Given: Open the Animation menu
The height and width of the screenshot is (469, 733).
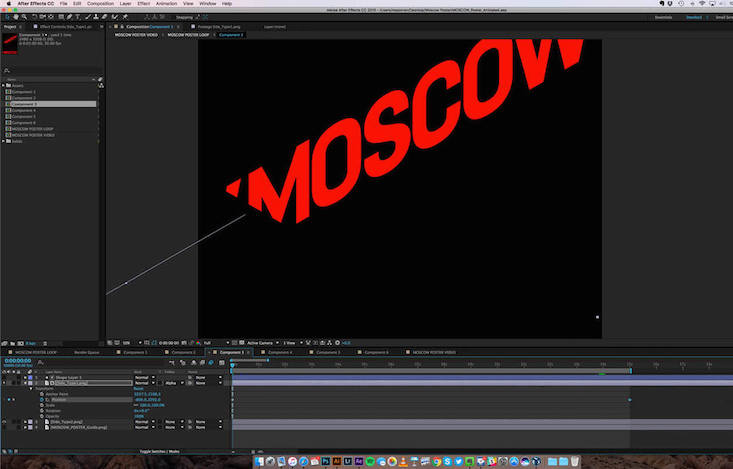Looking at the screenshot, I should [166, 3].
